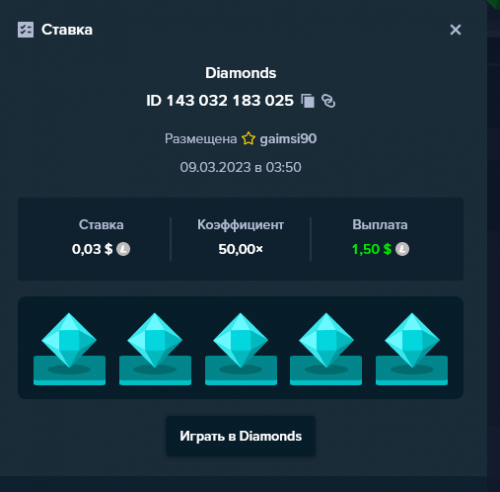Click Играть в Diamonds button
500x492 pixels.
pos(240,436)
